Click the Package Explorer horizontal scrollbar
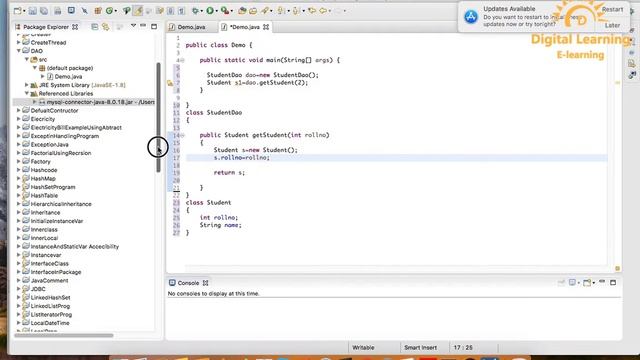 point(64,336)
